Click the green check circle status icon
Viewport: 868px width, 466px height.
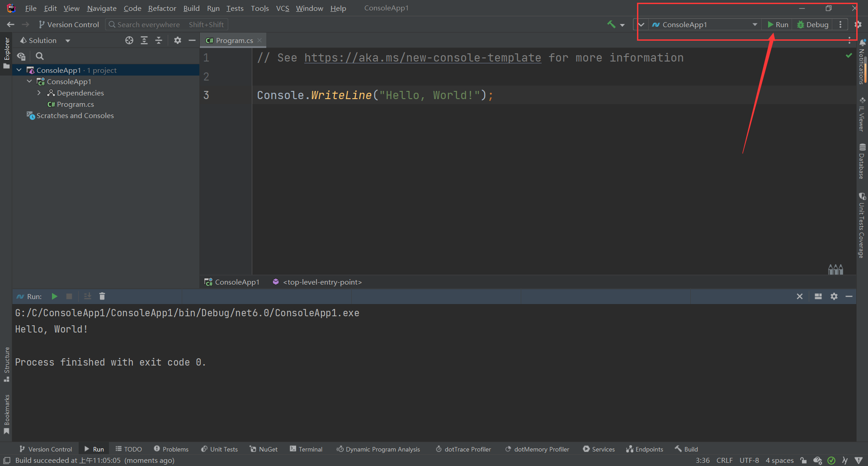click(x=831, y=461)
